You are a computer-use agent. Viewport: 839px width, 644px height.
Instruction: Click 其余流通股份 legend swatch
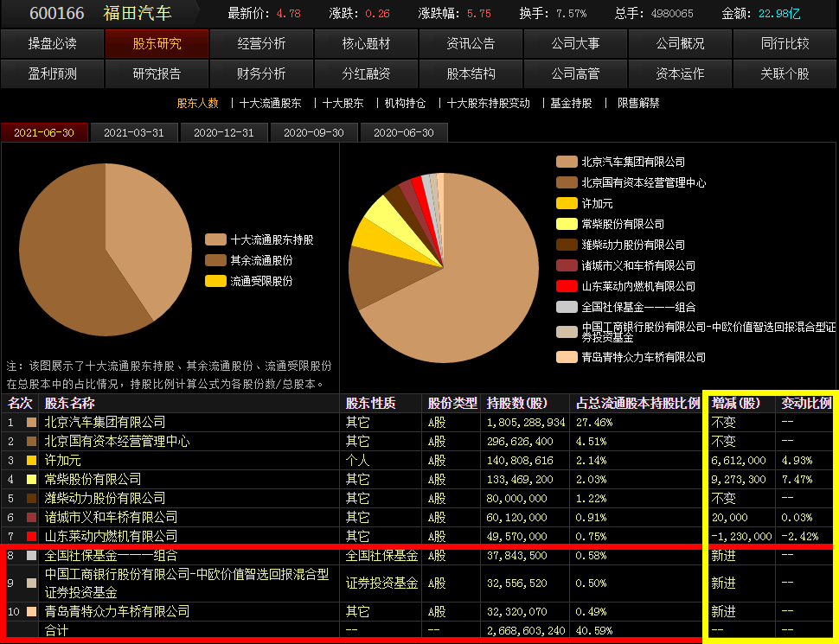(x=215, y=260)
